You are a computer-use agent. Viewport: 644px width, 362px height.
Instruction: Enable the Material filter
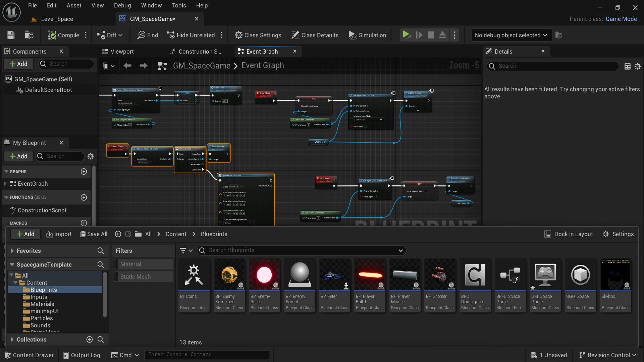(144, 264)
